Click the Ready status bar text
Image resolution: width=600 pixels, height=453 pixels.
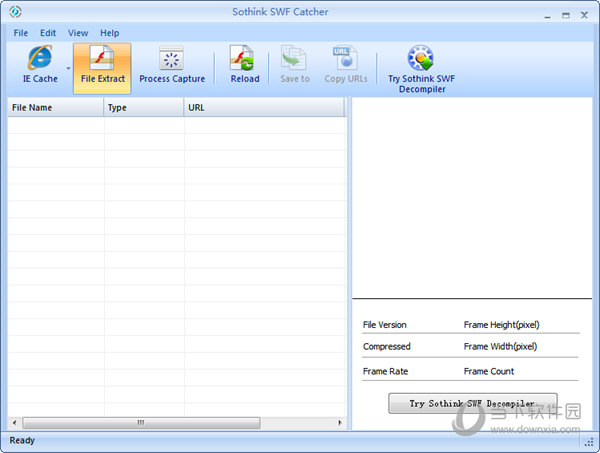pyautogui.click(x=22, y=440)
